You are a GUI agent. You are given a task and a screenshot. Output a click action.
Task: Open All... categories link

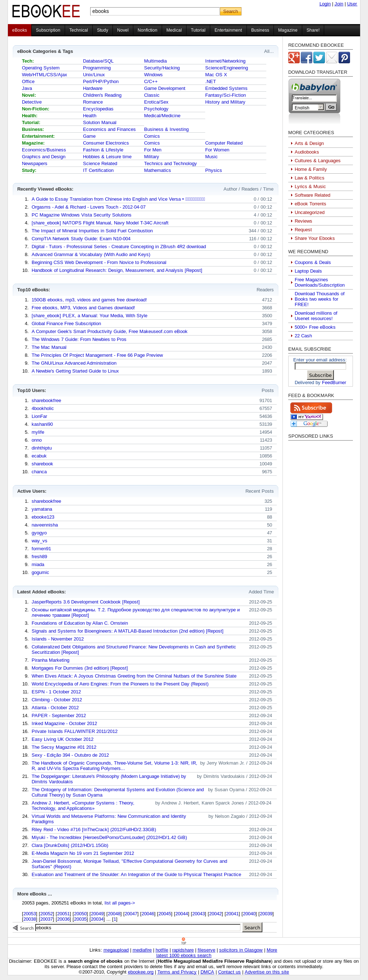(x=269, y=51)
